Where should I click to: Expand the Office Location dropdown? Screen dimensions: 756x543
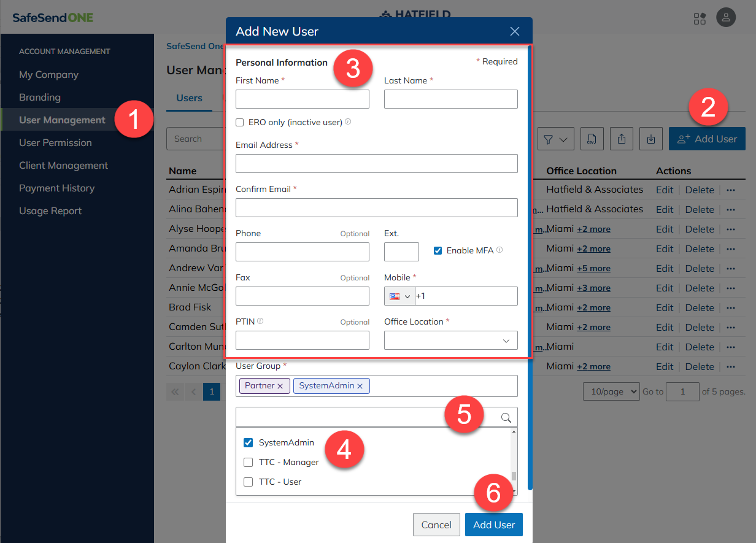pos(450,341)
